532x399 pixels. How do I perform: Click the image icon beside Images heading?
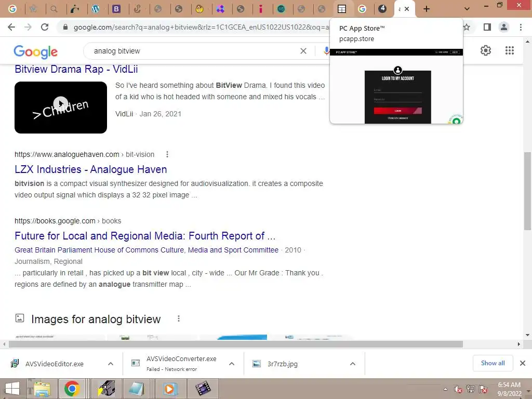pos(20,318)
